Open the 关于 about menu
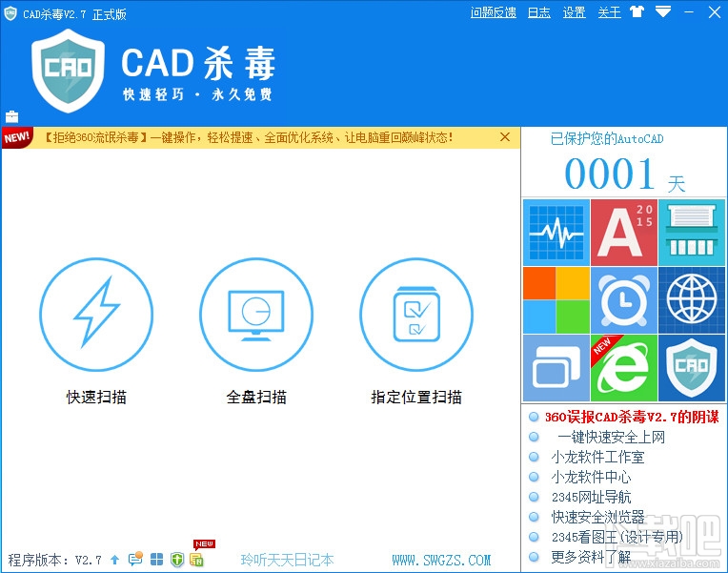The height and width of the screenshot is (573, 728). [x=609, y=12]
